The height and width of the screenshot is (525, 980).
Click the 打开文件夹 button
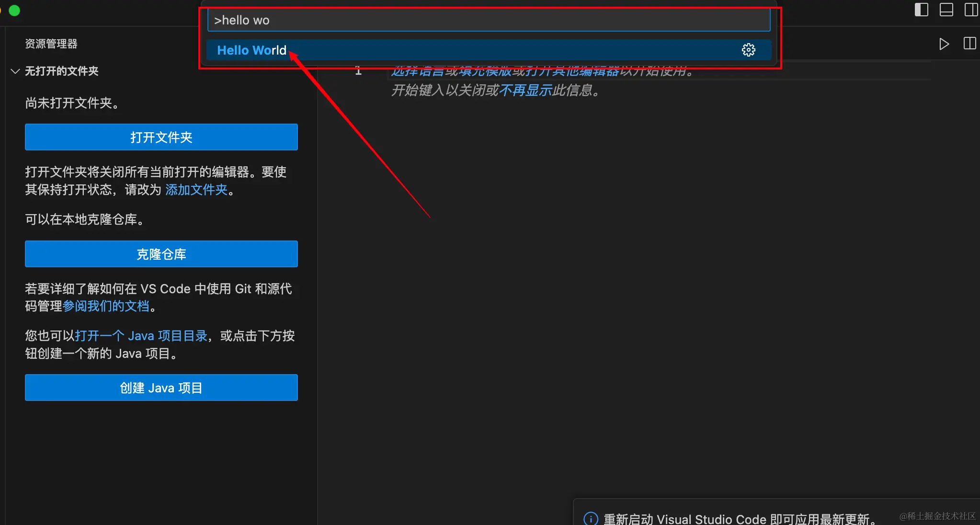[x=161, y=137]
